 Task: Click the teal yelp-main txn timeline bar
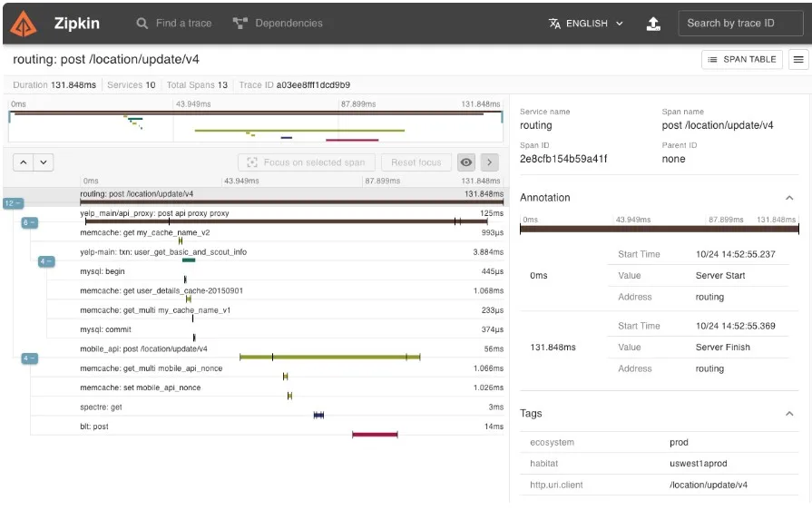click(x=189, y=260)
